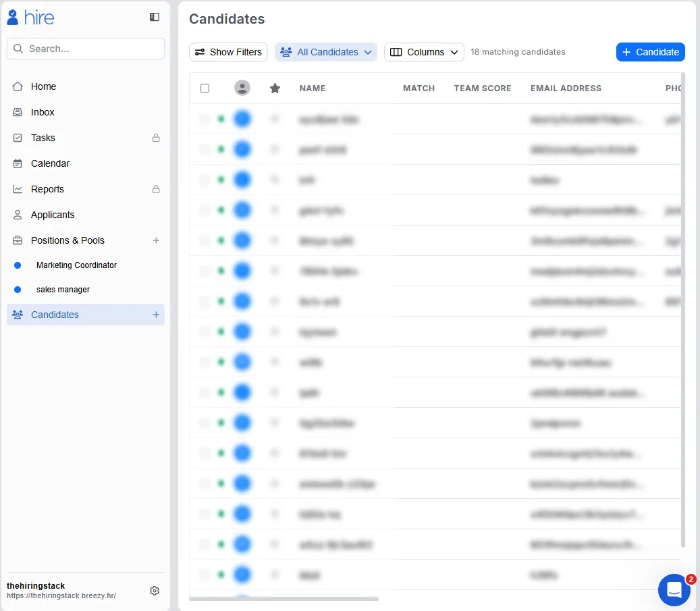Click the star column header icon
This screenshot has width=700, height=611.
click(275, 88)
